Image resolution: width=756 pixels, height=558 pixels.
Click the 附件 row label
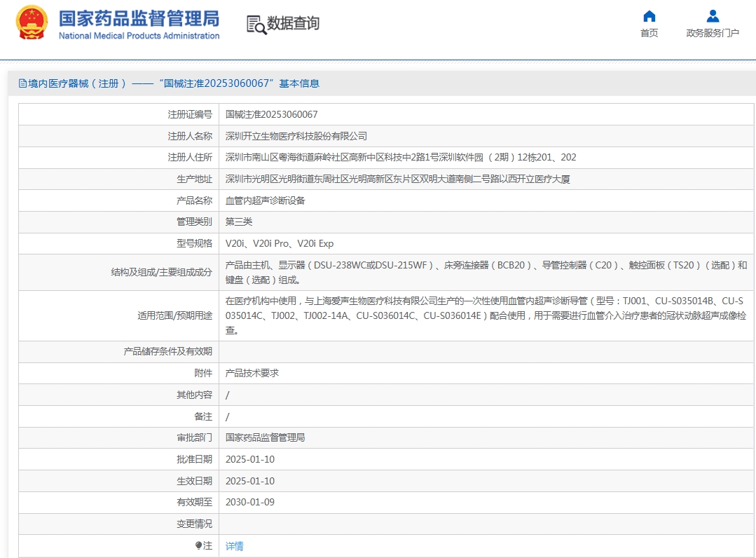pyautogui.click(x=203, y=374)
